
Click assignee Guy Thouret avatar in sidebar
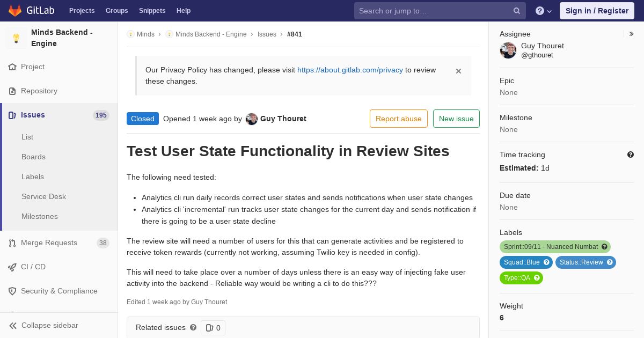(x=508, y=50)
